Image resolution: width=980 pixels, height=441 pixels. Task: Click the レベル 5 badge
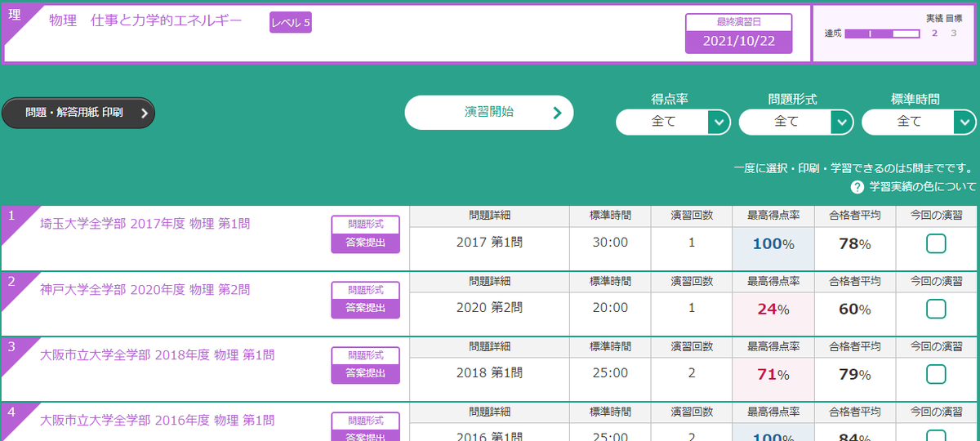tap(291, 23)
